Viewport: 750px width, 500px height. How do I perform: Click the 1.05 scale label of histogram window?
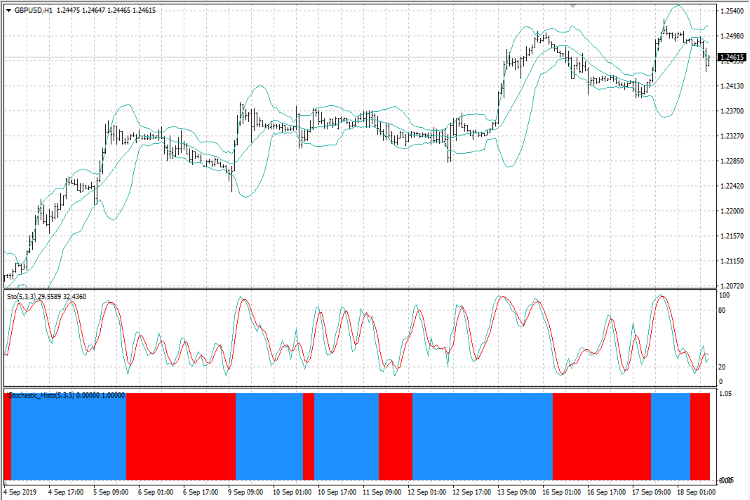725,395
